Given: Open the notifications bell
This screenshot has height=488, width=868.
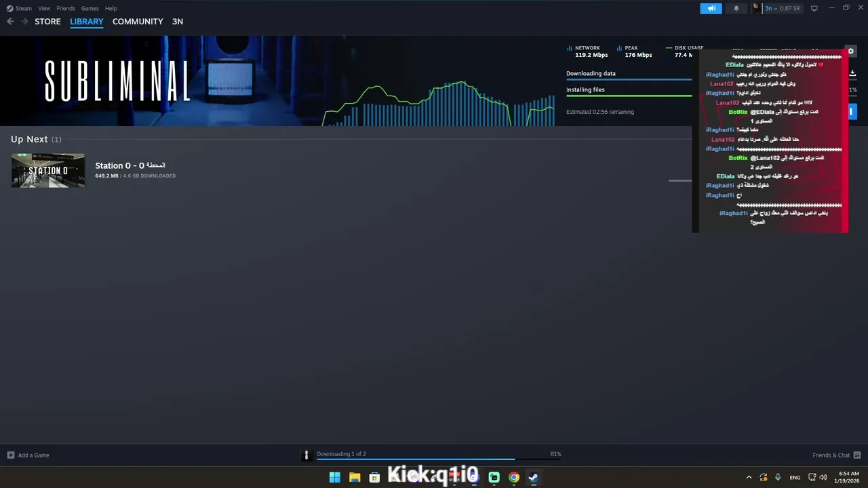Looking at the screenshot, I should pos(736,8).
